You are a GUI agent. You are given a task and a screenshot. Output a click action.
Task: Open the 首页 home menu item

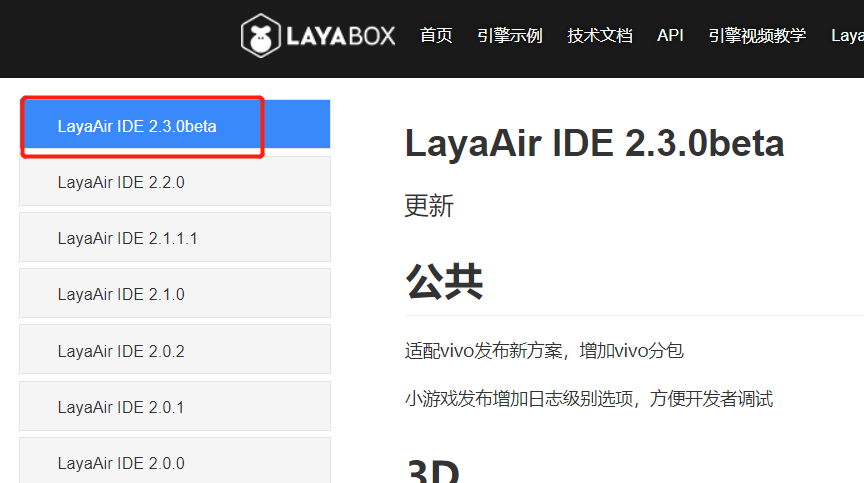[436, 36]
